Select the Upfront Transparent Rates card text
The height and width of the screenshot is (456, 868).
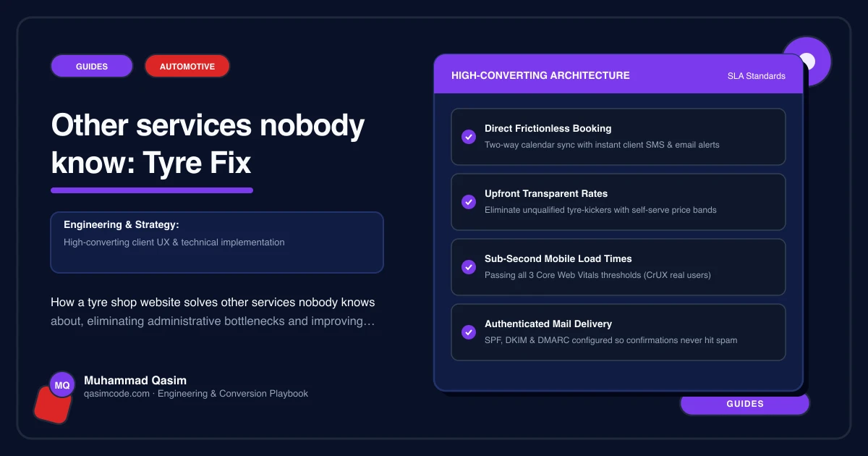click(600, 201)
